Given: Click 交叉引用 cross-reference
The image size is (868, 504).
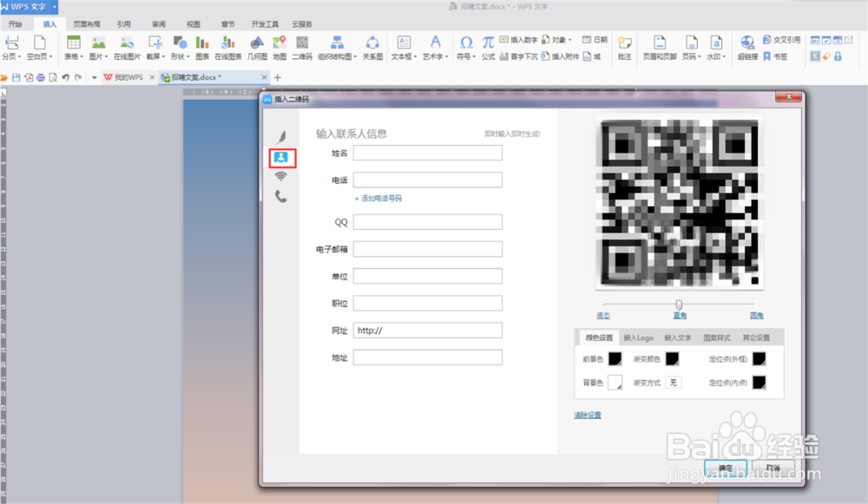Looking at the screenshot, I should coord(781,40).
